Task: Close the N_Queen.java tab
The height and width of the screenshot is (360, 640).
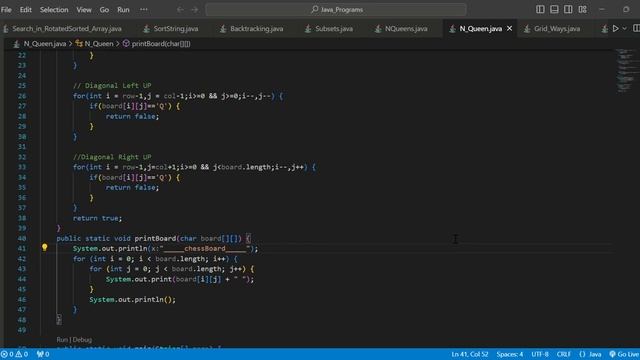Action: (x=509, y=29)
